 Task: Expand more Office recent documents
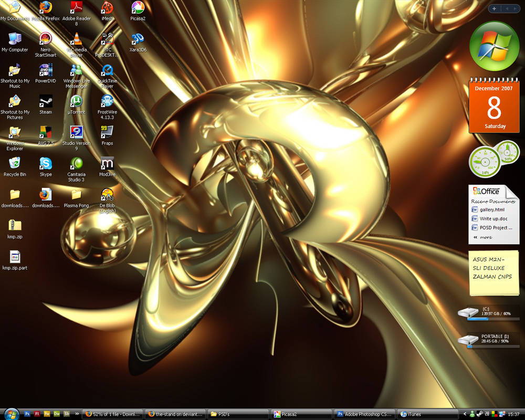(x=483, y=237)
